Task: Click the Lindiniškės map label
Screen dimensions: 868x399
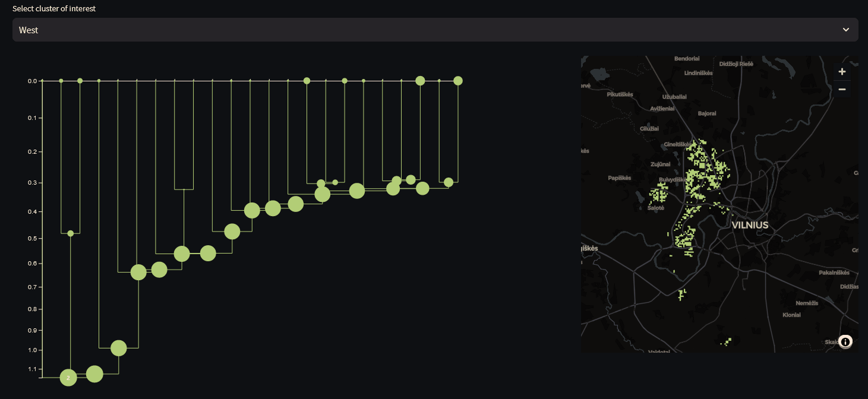Action: click(699, 73)
